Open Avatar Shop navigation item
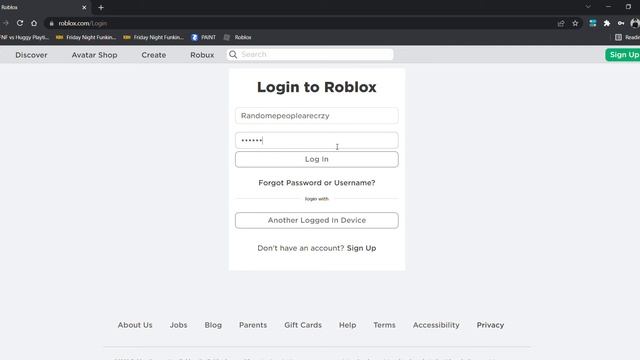 (x=94, y=55)
